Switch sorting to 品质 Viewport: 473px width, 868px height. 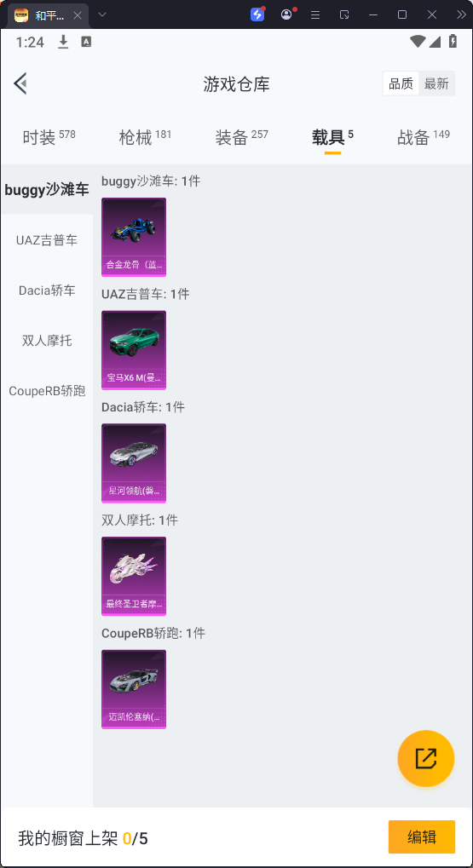(401, 83)
